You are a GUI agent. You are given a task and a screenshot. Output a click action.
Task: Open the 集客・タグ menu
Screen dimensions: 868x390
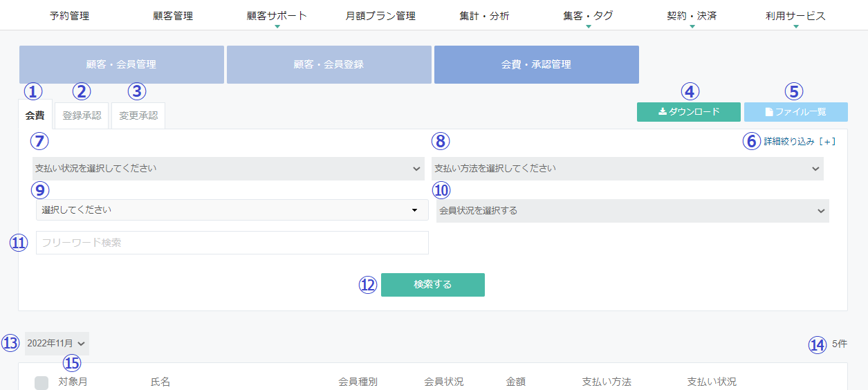[x=588, y=16]
